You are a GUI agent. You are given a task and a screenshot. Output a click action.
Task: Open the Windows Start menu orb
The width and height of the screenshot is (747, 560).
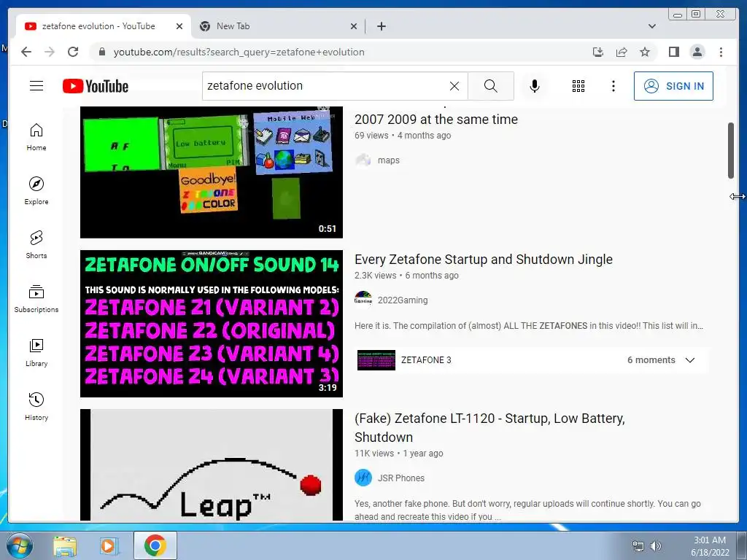20,545
